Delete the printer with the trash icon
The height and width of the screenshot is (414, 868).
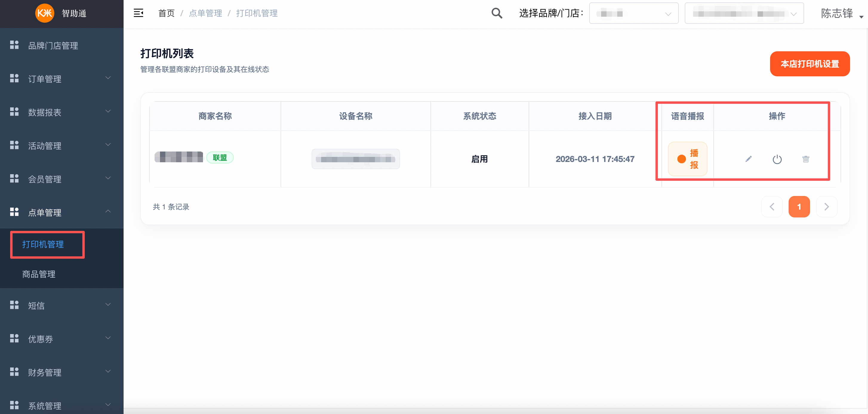pos(806,159)
